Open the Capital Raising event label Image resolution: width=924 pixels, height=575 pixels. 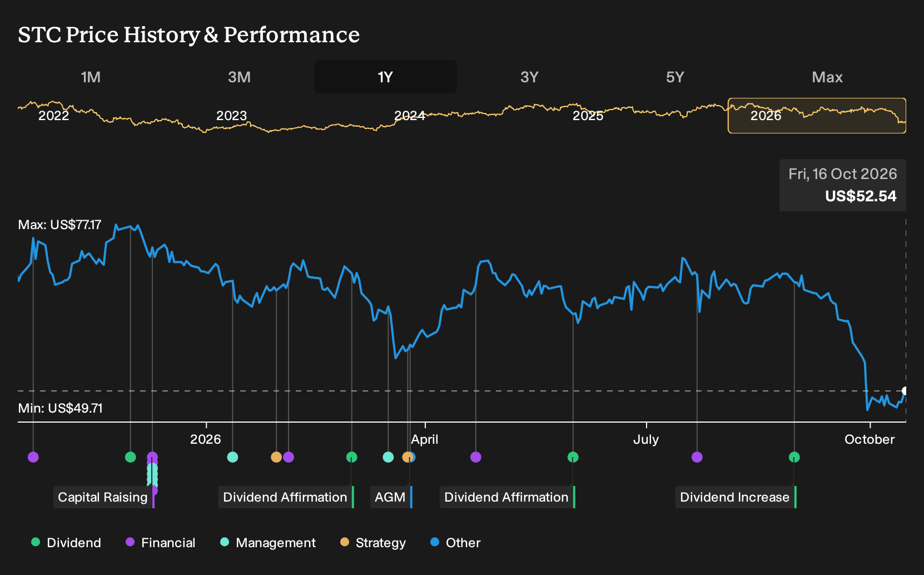tap(104, 497)
